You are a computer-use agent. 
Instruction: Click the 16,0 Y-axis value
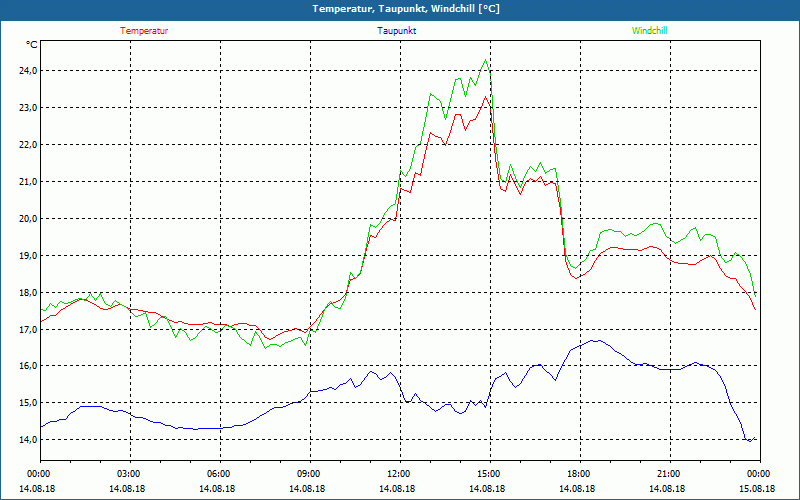tap(28, 366)
